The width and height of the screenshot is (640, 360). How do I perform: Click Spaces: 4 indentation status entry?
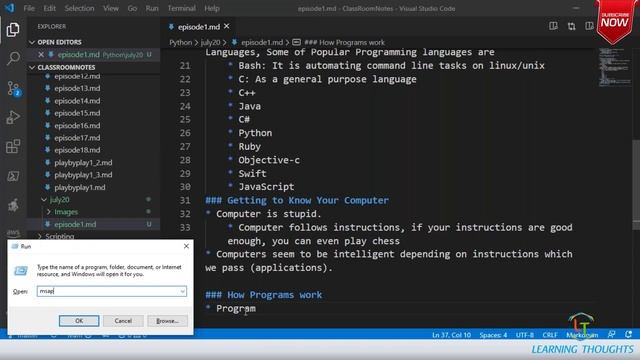(493, 335)
